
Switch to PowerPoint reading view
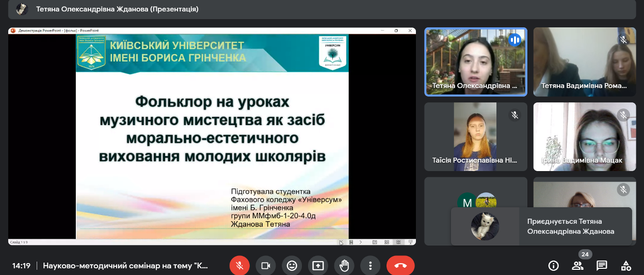[398, 242]
